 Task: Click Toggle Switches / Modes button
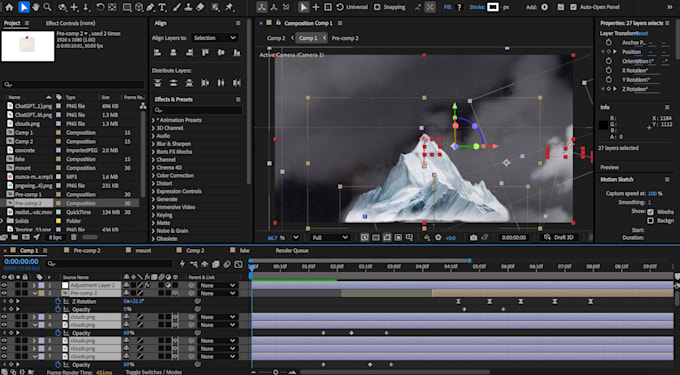click(154, 372)
